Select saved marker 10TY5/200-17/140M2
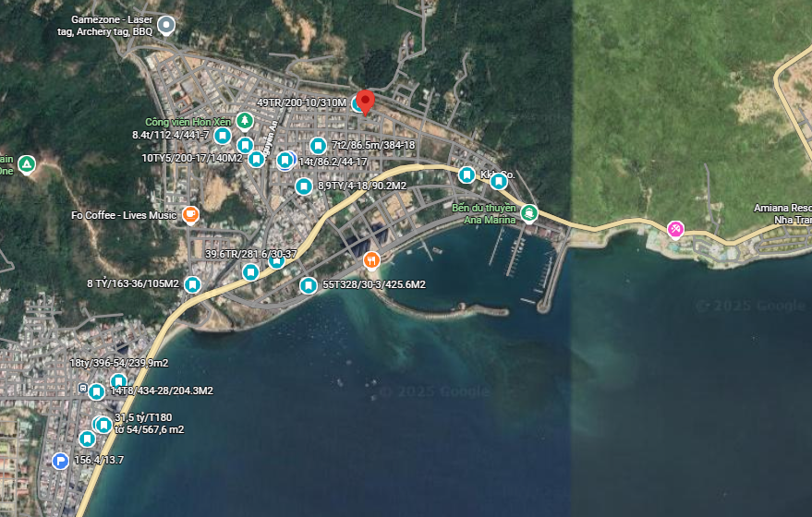This screenshot has height=517, width=812. point(256,159)
